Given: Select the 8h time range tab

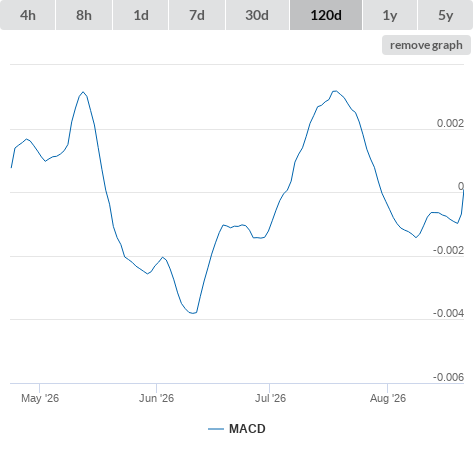Looking at the screenshot, I should click(84, 15).
